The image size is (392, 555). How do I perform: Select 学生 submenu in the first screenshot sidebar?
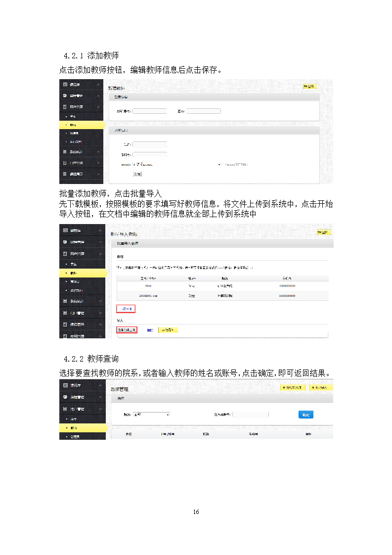coord(73,116)
